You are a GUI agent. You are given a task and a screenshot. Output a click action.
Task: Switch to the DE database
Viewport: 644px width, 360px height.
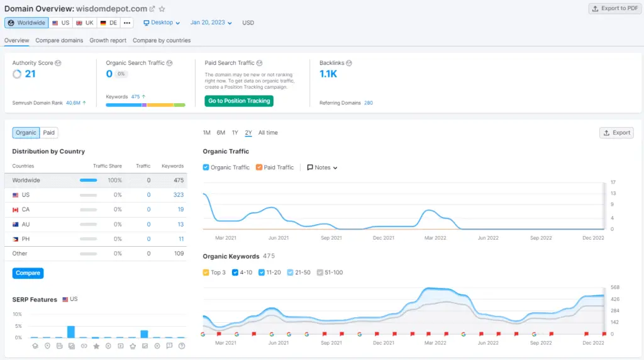[x=109, y=23]
